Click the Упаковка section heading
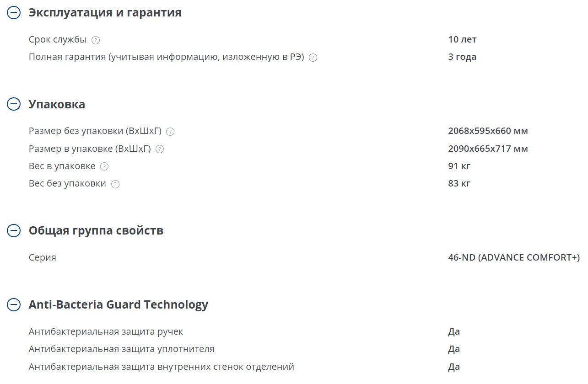The width and height of the screenshot is (588, 384). 57,104
